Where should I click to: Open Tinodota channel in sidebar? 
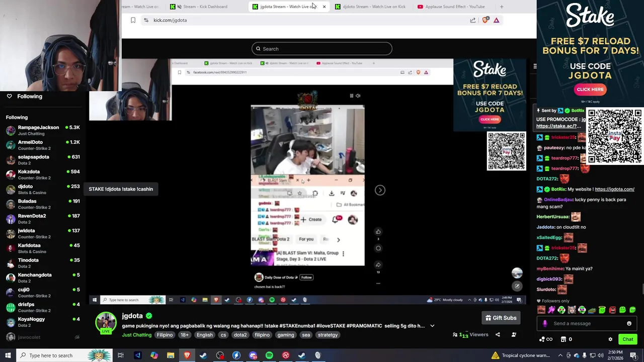[x=43, y=263]
